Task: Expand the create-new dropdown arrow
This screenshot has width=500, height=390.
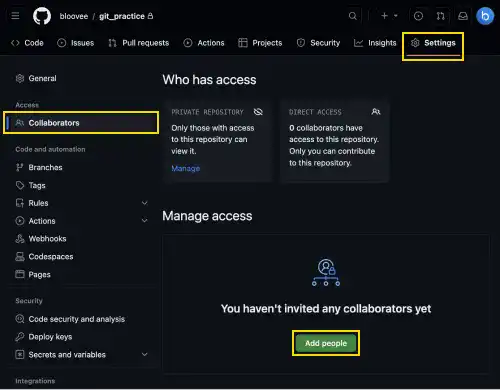Action: [x=396, y=16]
